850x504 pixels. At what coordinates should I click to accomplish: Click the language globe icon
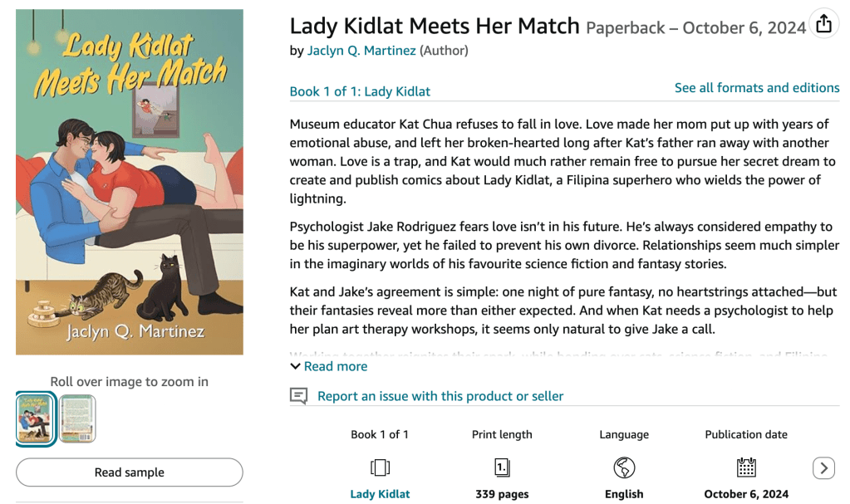click(x=624, y=467)
